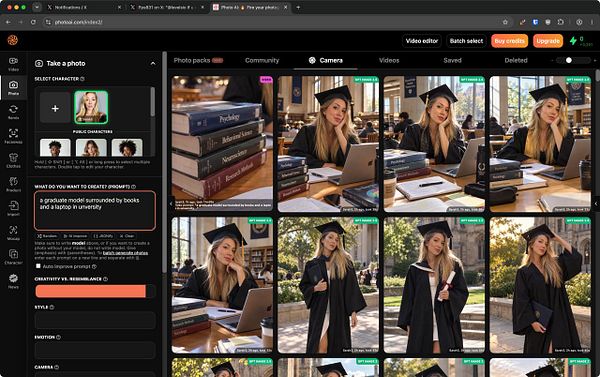Image resolution: width=600 pixels, height=377 pixels.
Task: Open the stacked Psychology books photo
Action: (x=222, y=144)
